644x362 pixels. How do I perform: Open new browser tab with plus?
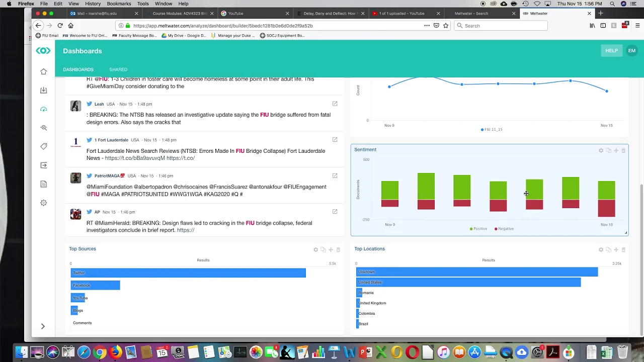pos(600,14)
